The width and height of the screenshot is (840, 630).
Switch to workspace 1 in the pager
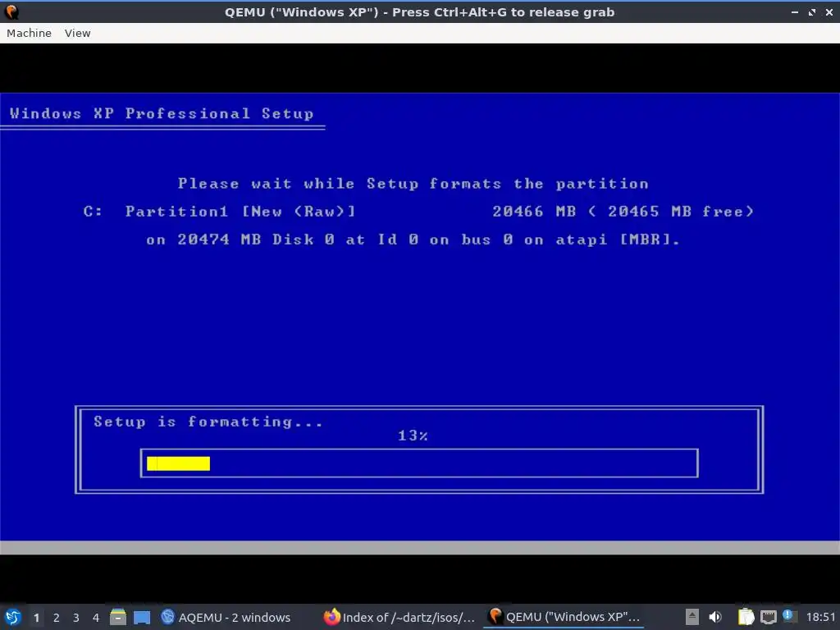click(x=36, y=618)
